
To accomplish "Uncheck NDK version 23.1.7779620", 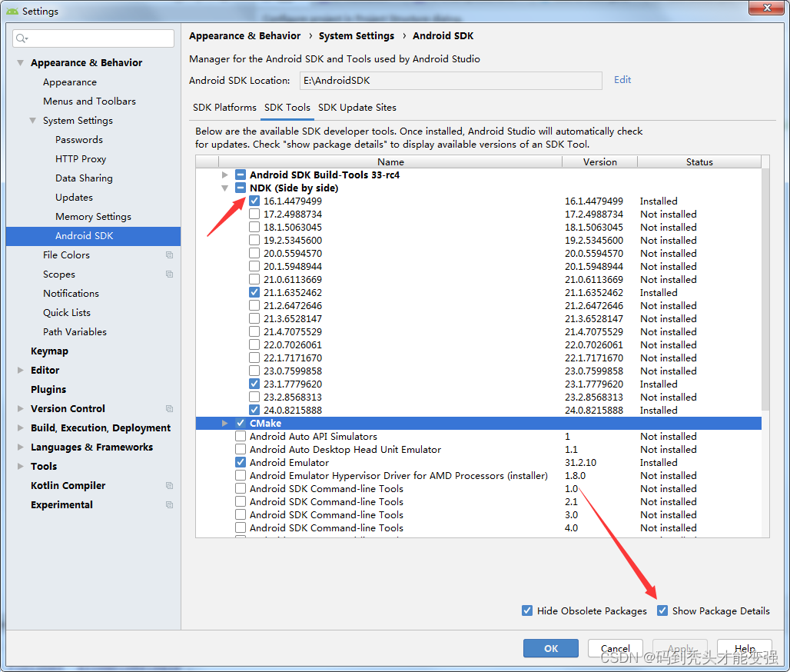I will 254,384.
